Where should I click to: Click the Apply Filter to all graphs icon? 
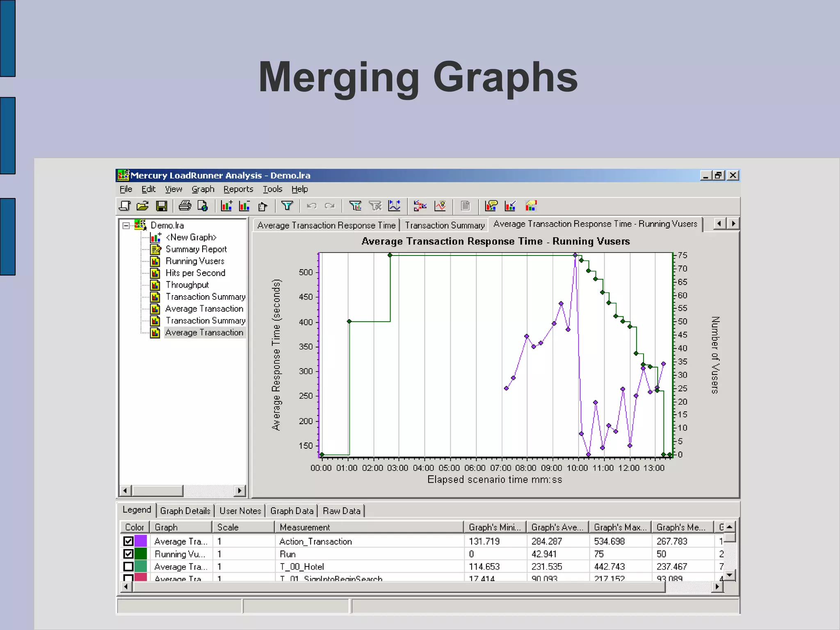355,205
